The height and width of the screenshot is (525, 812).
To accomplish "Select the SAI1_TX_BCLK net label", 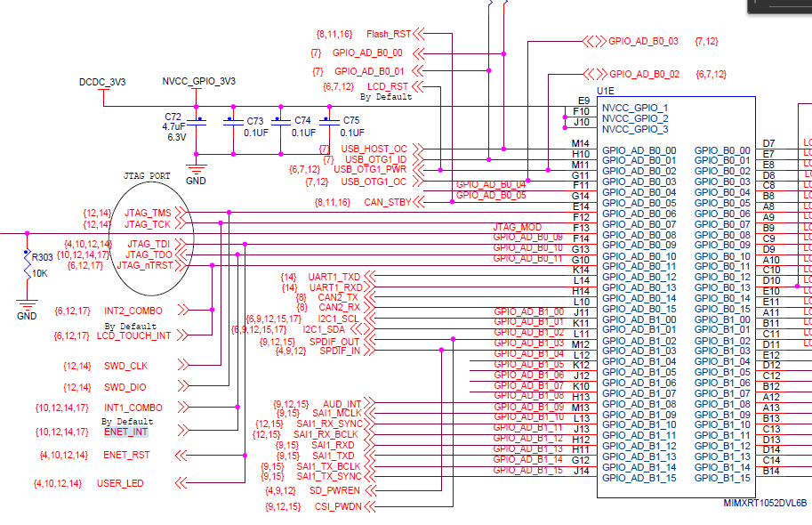I will [x=328, y=466].
